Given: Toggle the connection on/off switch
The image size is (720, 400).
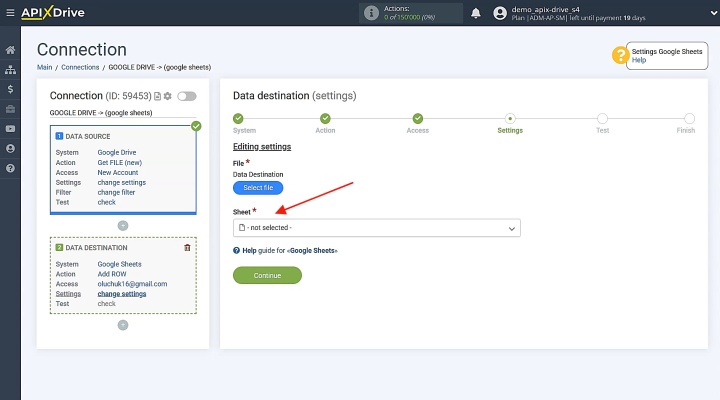Looking at the screenshot, I should pyautogui.click(x=187, y=96).
